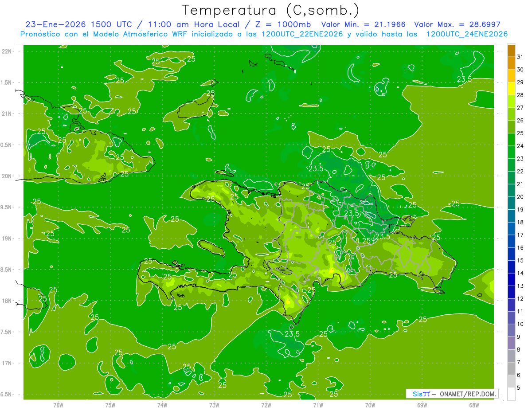Click the legend value "5"
This screenshot has width=532, height=411.
[x=519, y=388]
